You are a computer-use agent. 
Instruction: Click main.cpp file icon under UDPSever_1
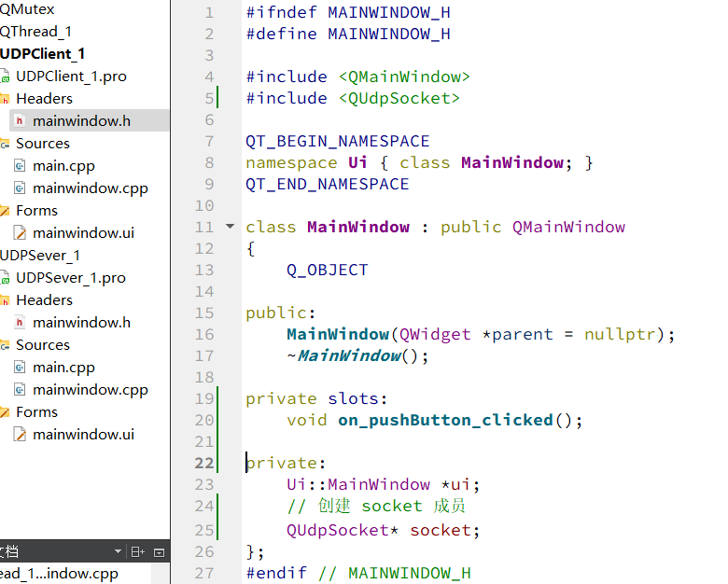[20, 368]
